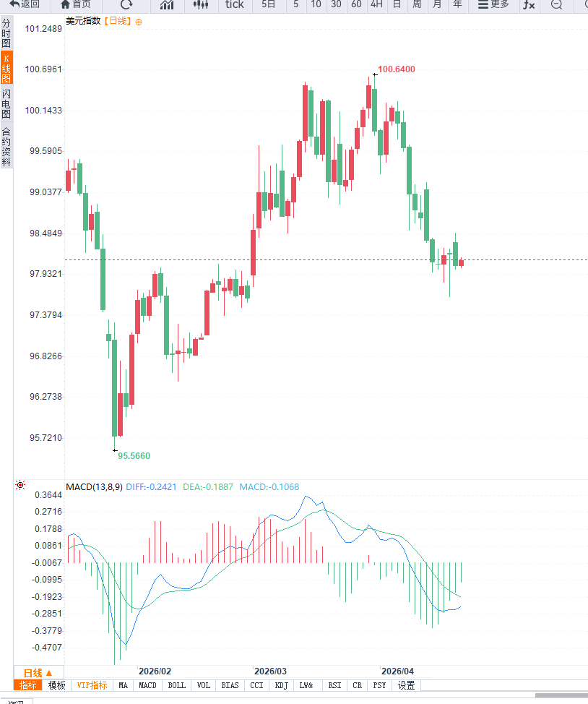Click the orange circle icon beside 日线 title
588x704 pixels.
click(x=139, y=22)
